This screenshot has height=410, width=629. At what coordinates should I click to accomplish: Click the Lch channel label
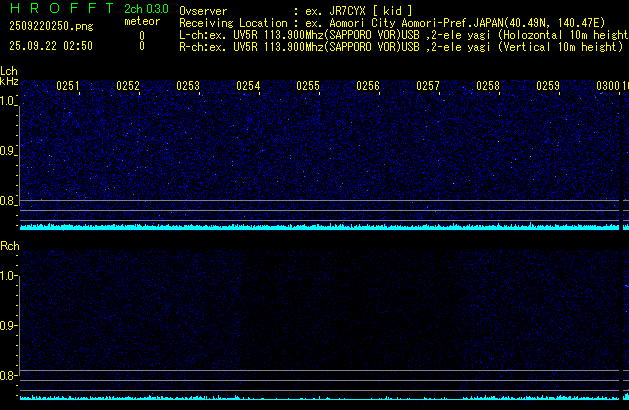coord(9,71)
